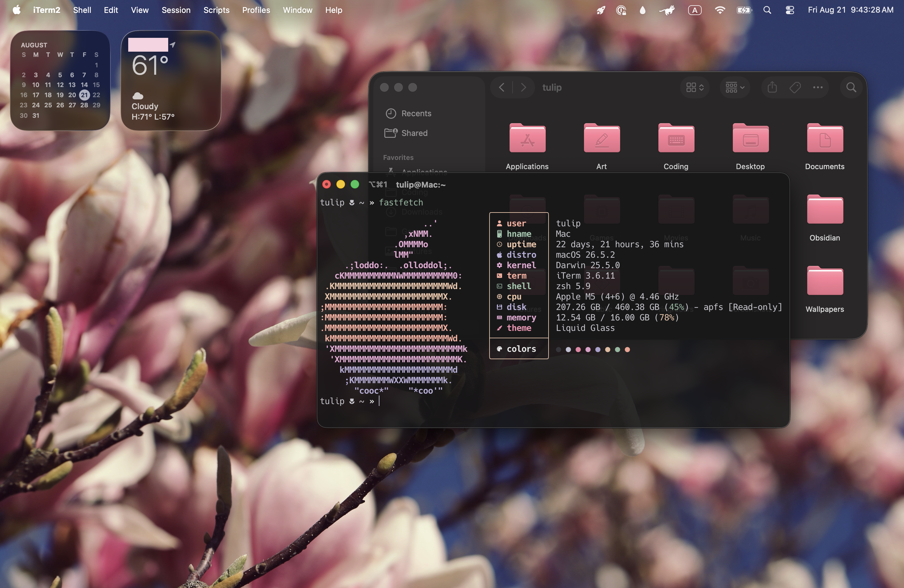Open the Apple menu
The height and width of the screenshot is (588, 904).
[x=16, y=10]
